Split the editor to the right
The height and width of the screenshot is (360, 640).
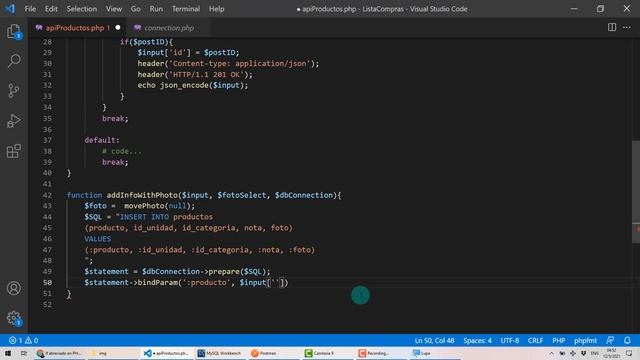612,27
